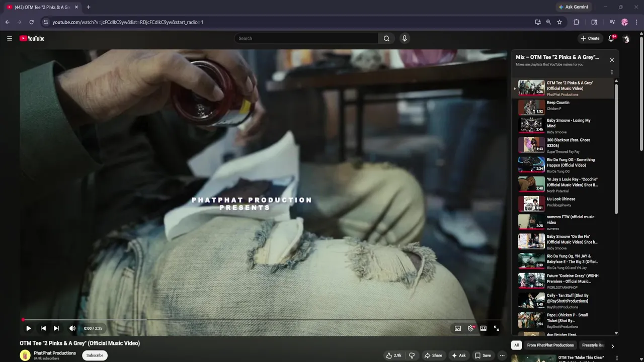
Task: Play Pape | Chicken P - Small Ticket
Action: (563, 320)
